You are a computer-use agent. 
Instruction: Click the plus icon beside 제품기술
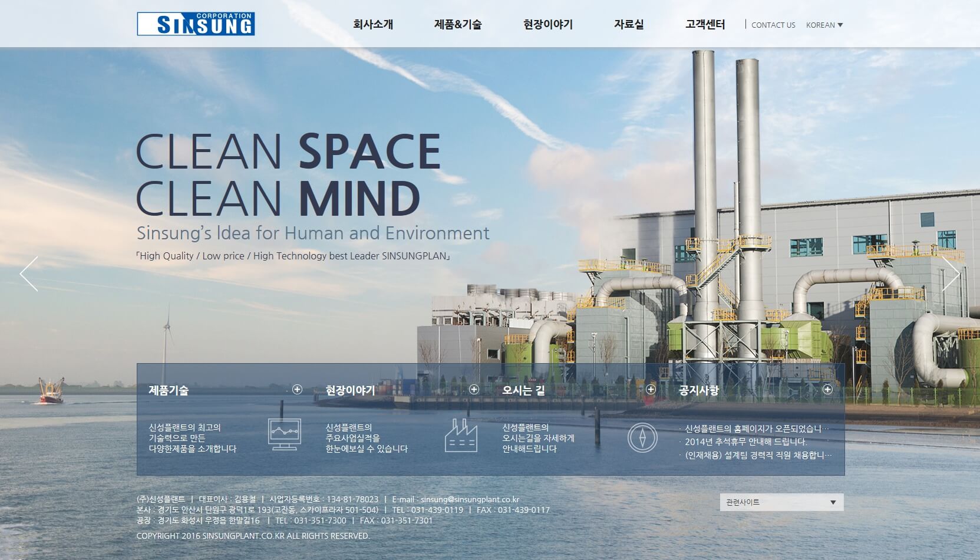click(297, 389)
